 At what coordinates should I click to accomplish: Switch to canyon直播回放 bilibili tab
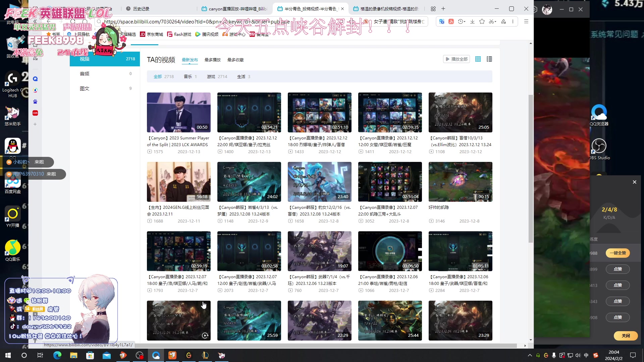coord(235,9)
